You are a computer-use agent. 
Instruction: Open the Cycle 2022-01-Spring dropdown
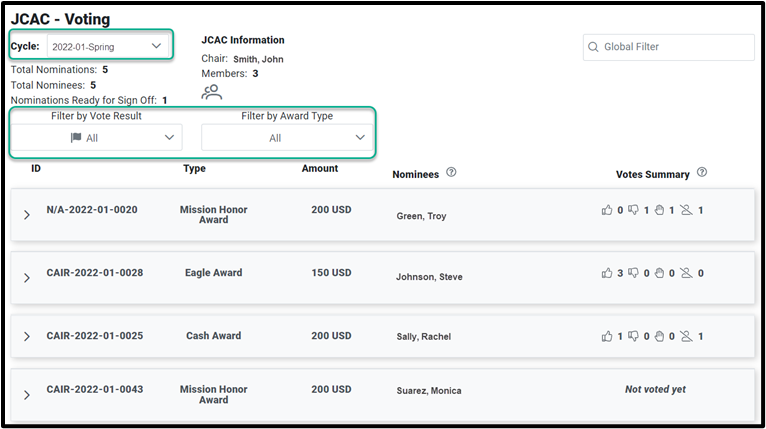coord(108,46)
